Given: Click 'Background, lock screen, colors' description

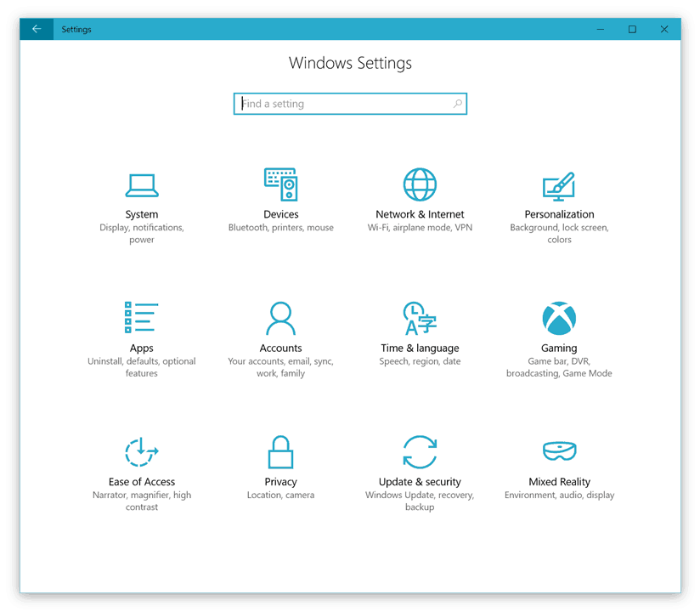Looking at the screenshot, I should point(559,234).
